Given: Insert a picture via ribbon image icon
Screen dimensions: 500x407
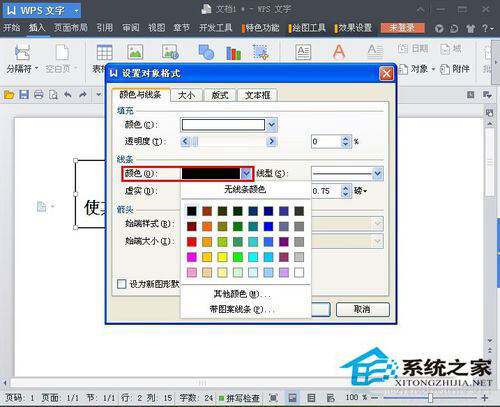Looking at the screenshot, I should point(135,52).
